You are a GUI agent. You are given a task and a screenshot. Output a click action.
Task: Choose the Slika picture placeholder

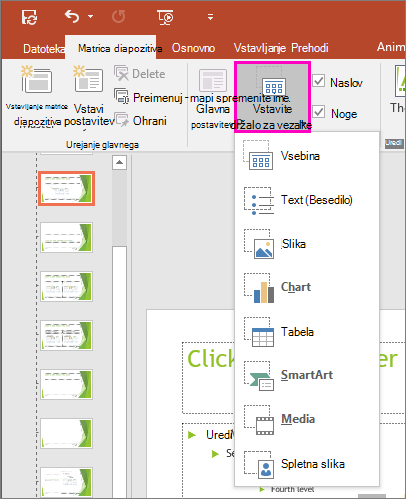click(307, 244)
